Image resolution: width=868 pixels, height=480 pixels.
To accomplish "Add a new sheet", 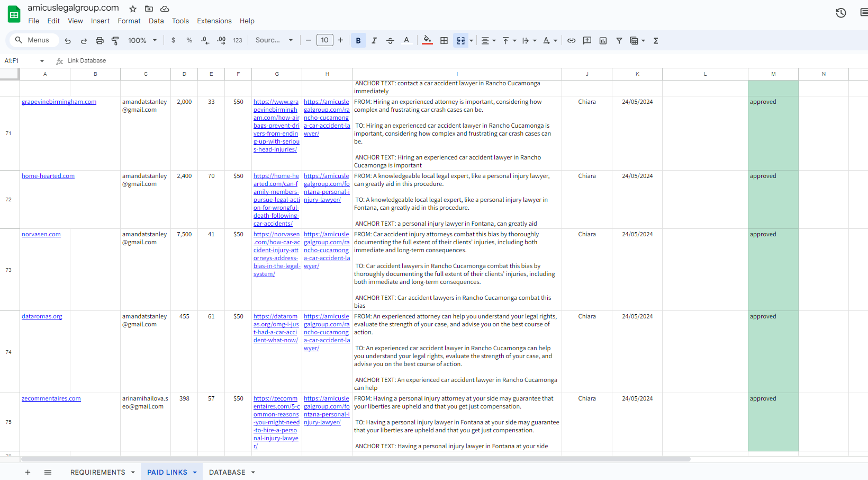I will pos(28,472).
